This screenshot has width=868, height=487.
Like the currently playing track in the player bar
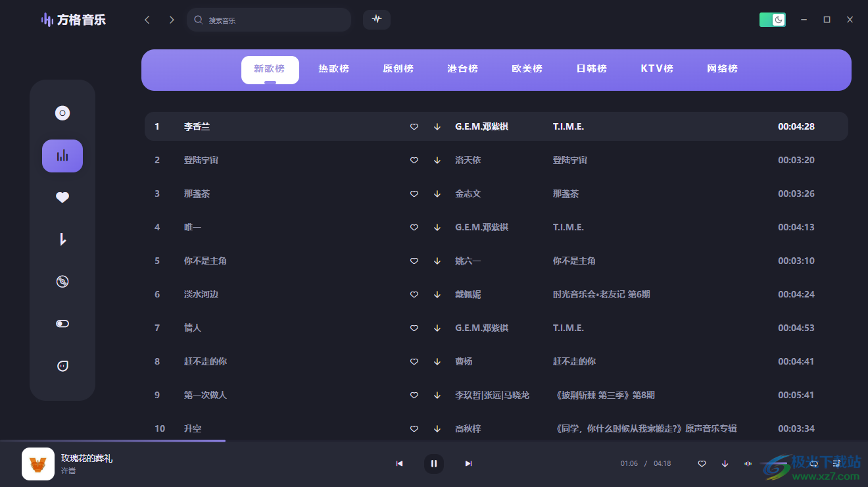point(702,463)
